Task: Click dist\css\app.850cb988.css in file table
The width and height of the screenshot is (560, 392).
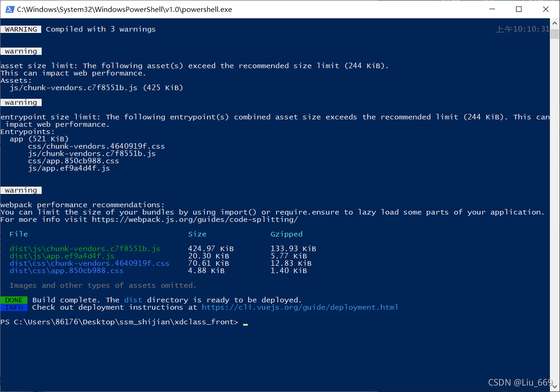Action: click(x=66, y=271)
